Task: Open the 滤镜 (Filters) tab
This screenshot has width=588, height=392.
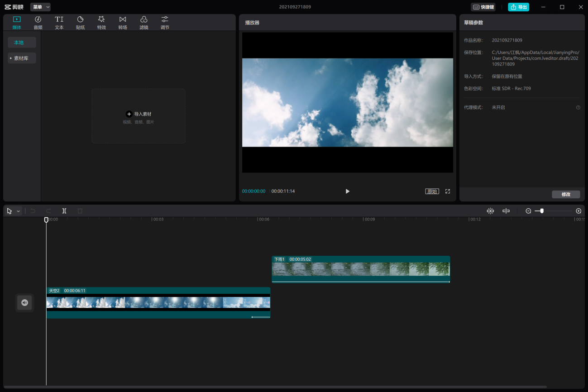Action: coord(144,23)
